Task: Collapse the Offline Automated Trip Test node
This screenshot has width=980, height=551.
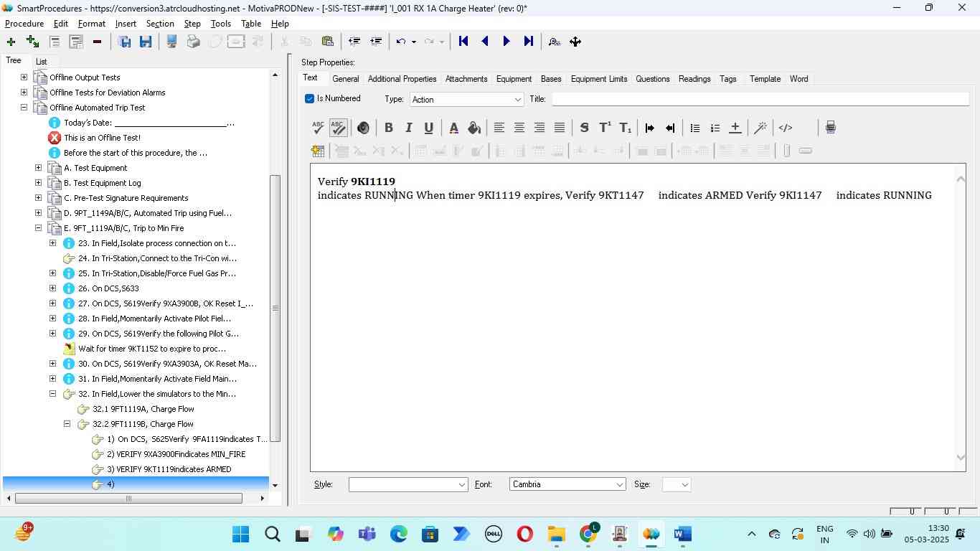Action: (24, 107)
